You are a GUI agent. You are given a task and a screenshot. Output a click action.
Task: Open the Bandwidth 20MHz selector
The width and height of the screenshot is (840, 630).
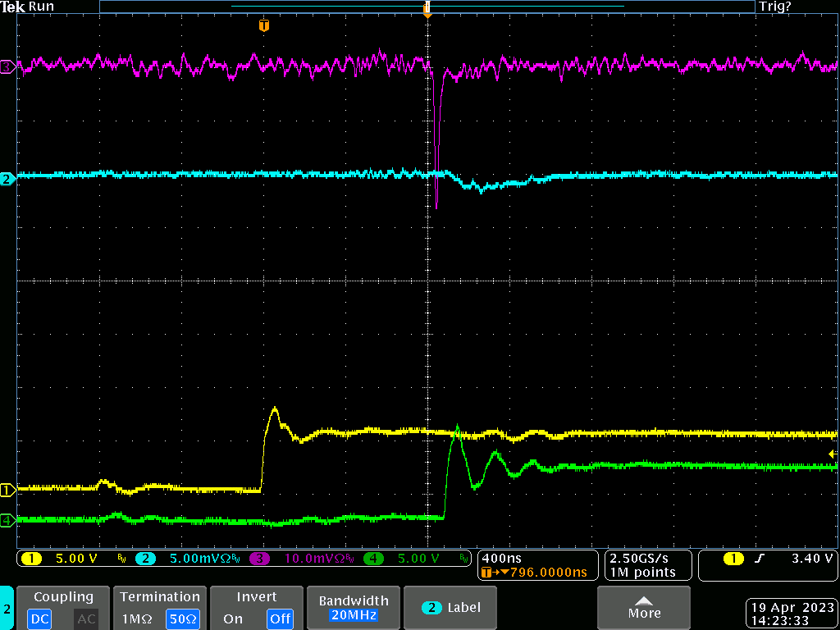354,608
